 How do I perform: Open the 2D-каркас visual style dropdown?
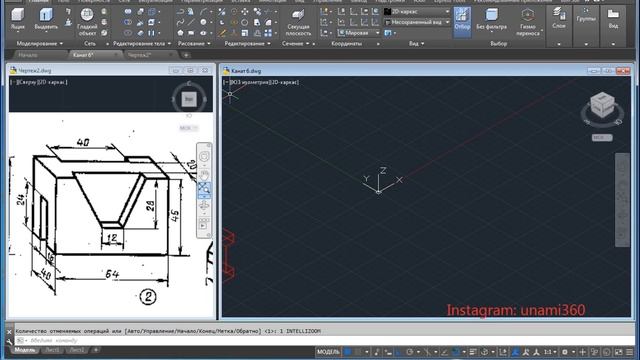pyautogui.click(x=417, y=12)
